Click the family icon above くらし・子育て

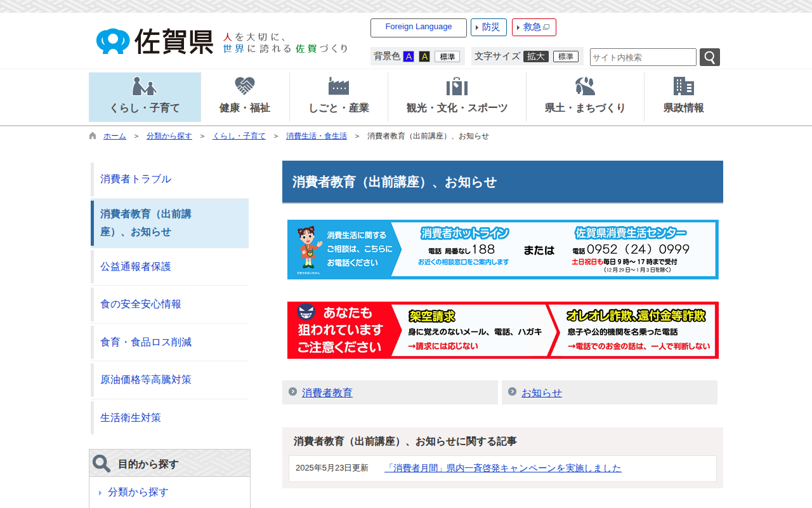[x=145, y=86]
